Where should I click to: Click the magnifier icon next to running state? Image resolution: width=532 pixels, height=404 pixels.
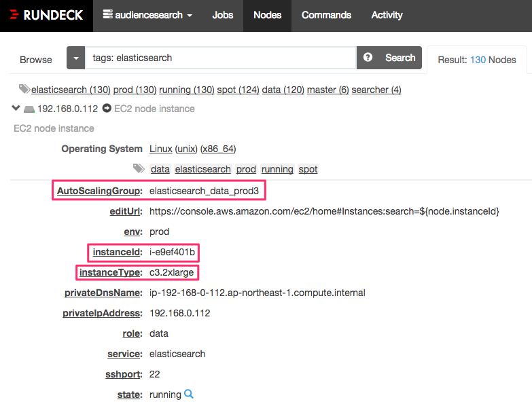(x=189, y=394)
